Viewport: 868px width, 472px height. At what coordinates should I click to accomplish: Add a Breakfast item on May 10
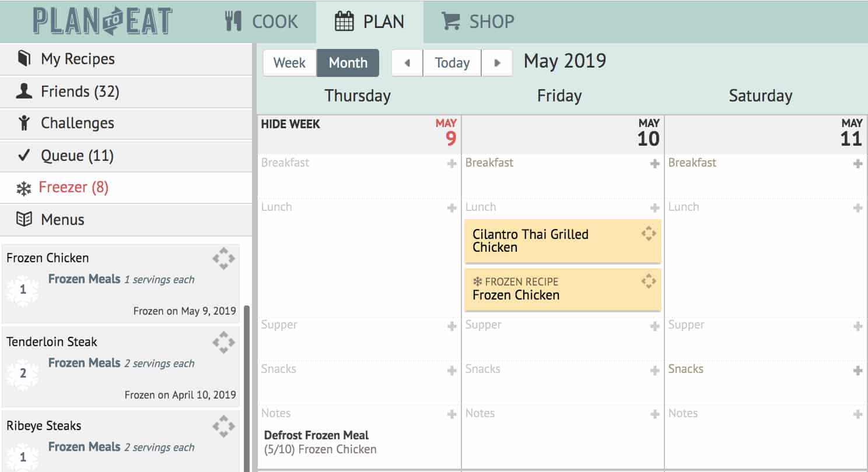[654, 164]
